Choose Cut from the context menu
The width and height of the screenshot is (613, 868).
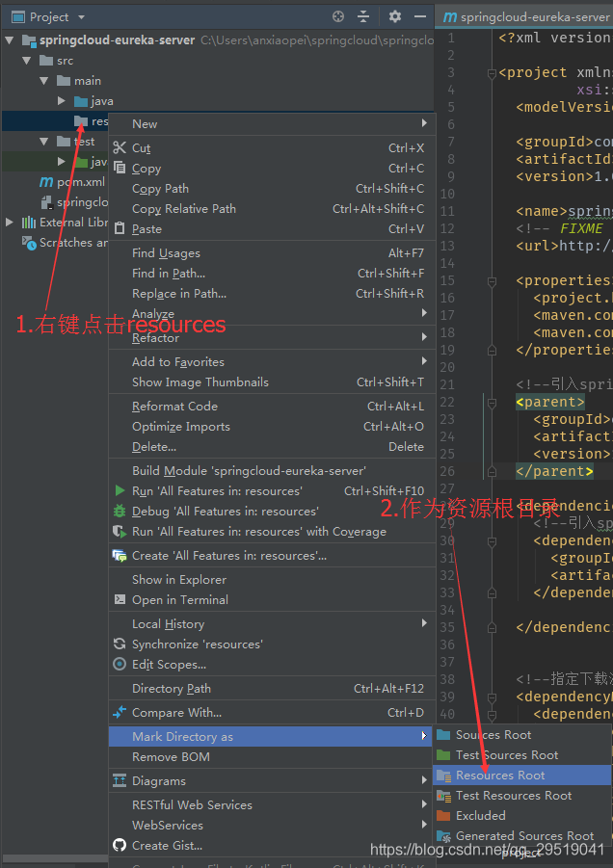(273, 148)
